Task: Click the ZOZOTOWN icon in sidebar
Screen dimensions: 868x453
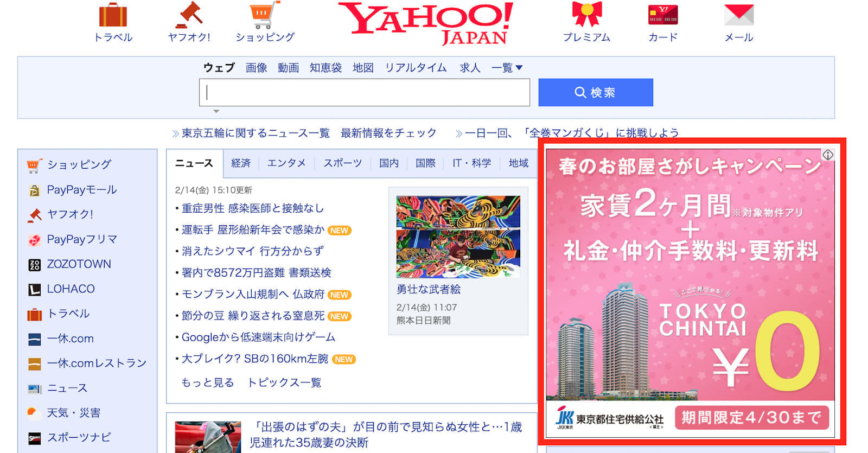Action: (x=34, y=265)
